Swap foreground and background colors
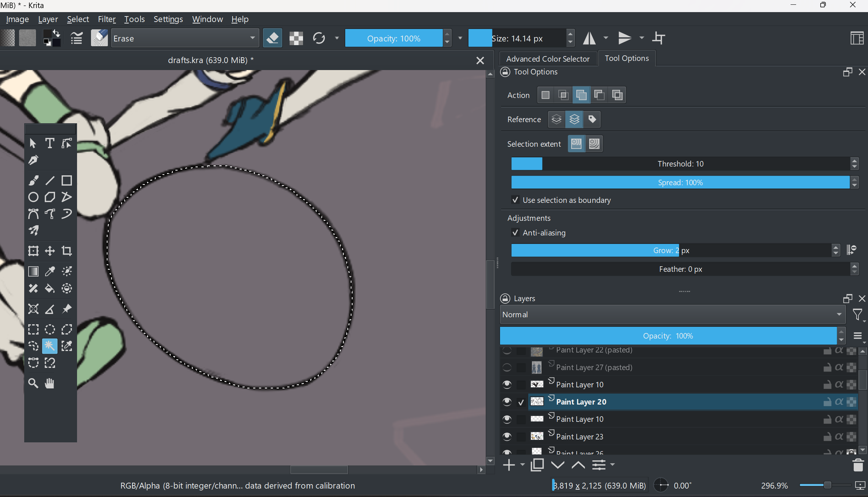Image resolution: width=868 pixels, height=497 pixels. (x=56, y=33)
